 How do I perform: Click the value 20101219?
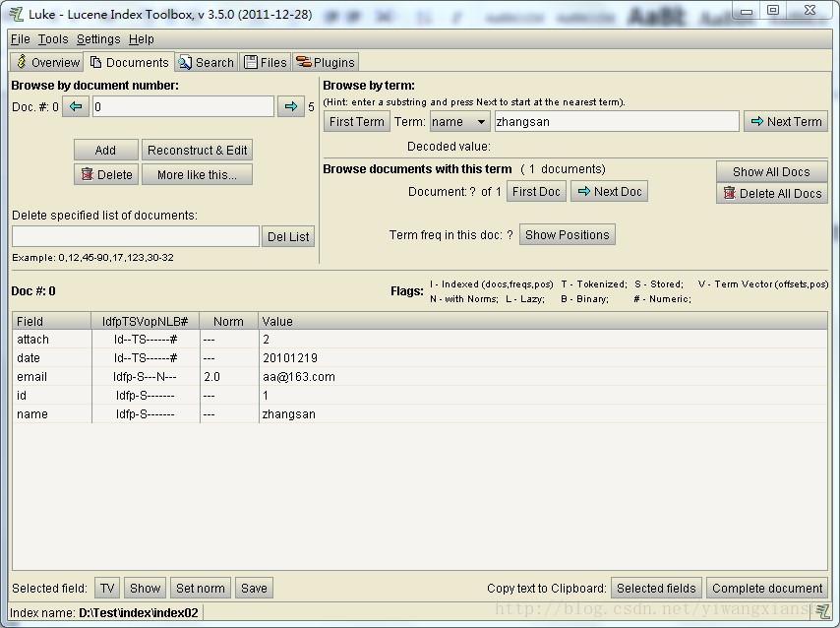click(290, 357)
